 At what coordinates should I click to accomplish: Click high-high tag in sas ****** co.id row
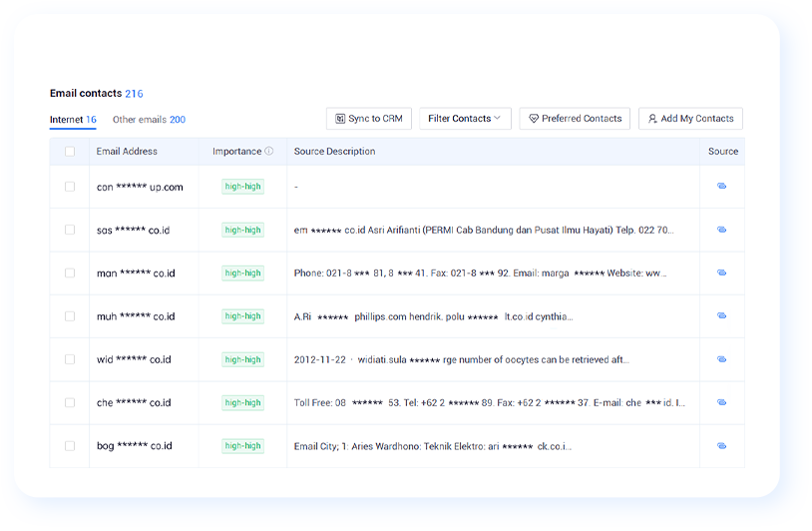(x=242, y=230)
